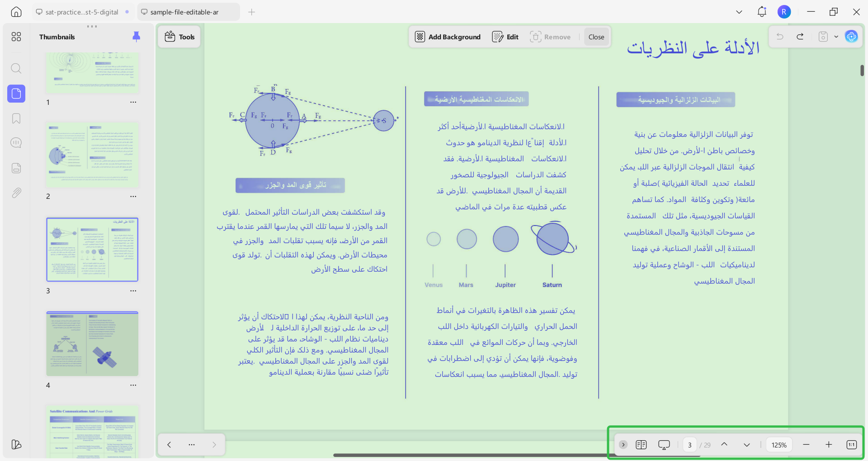The height and width of the screenshot is (461, 868).
Task: Open options for page 1 thumbnail
Action: tap(133, 102)
